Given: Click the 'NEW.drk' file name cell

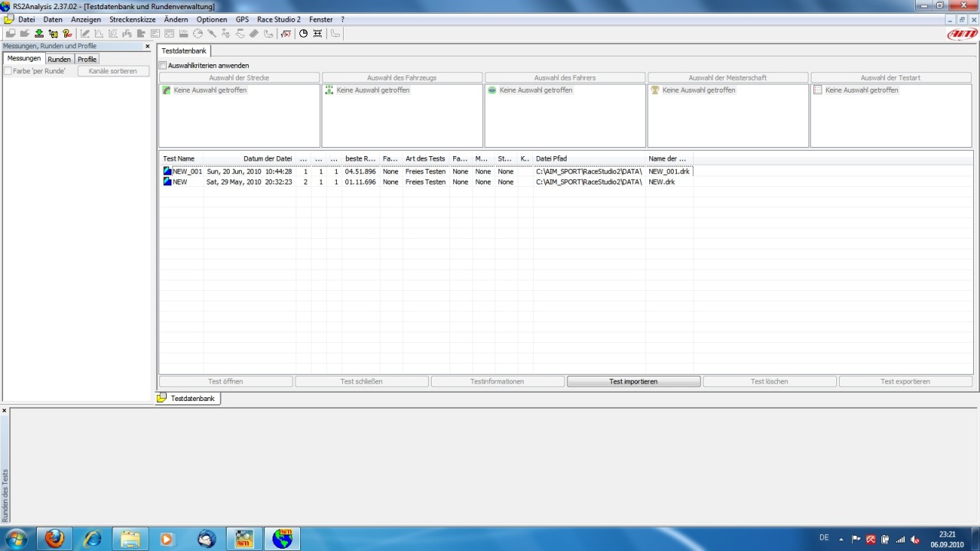Looking at the screenshot, I should click(x=661, y=182).
